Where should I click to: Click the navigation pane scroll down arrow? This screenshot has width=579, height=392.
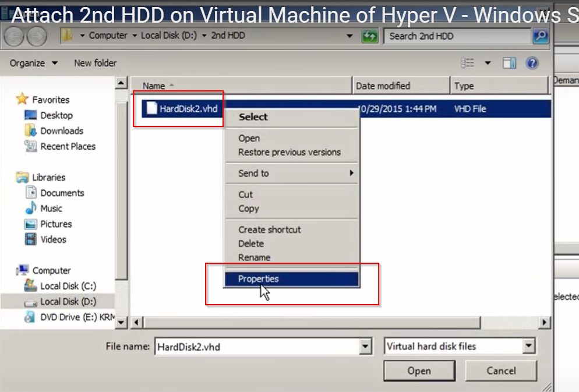(121, 322)
